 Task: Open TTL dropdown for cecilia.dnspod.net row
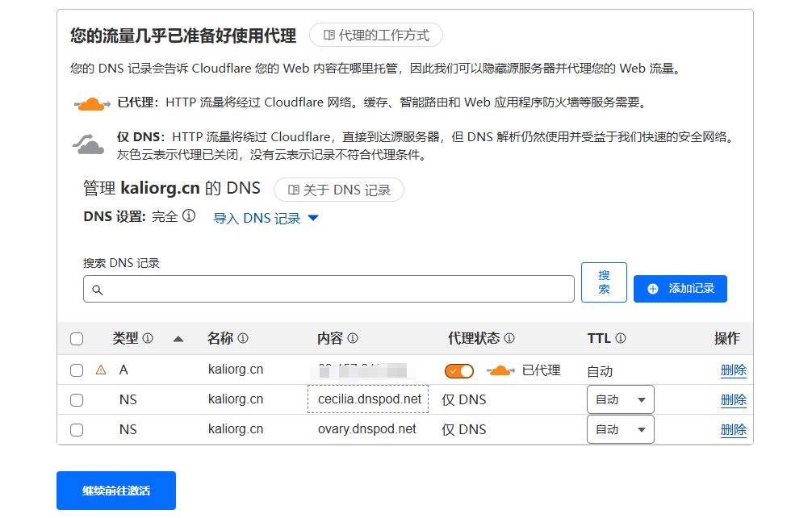[621, 399]
